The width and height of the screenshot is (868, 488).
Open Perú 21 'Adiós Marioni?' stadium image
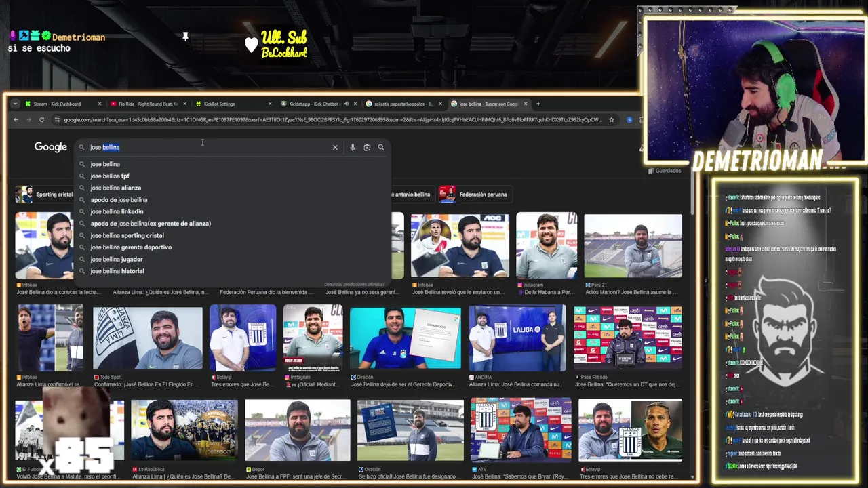coord(633,245)
